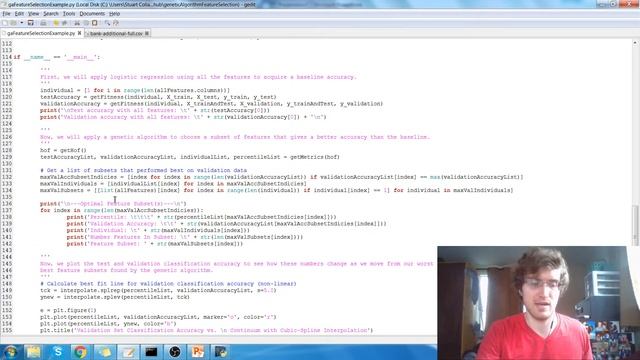This screenshot has height=360, width=640.
Task: Click the 'First, we will apply logistic regression' docstring
Action: 198,77
